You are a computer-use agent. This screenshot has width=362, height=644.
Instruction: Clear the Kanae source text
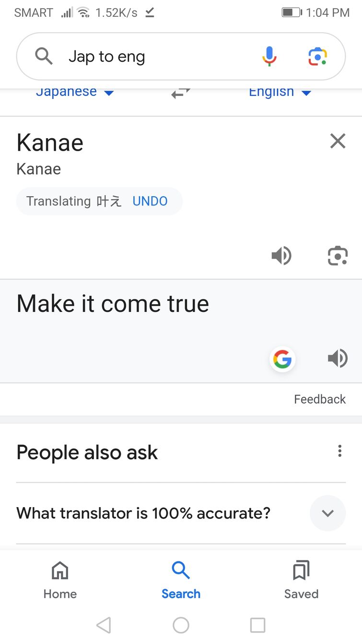tap(338, 141)
